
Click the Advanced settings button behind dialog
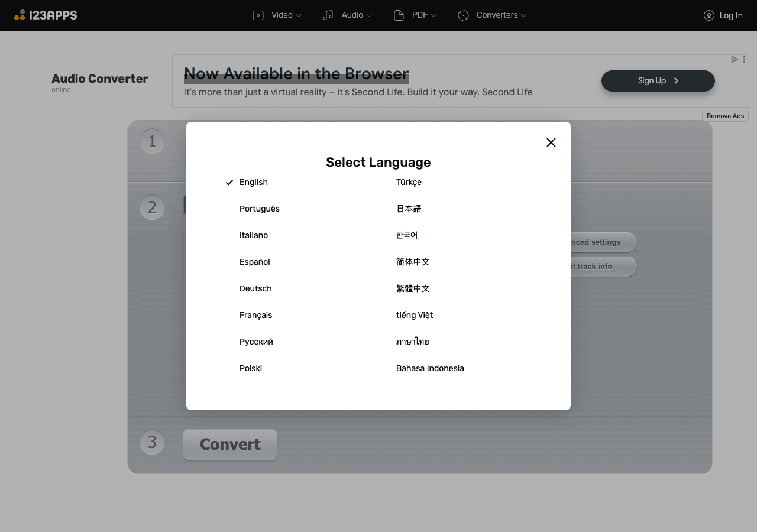(x=603, y=242)
